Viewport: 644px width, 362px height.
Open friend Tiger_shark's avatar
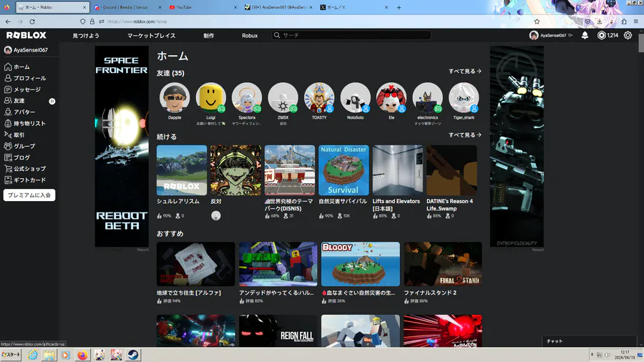click(464, 98)
